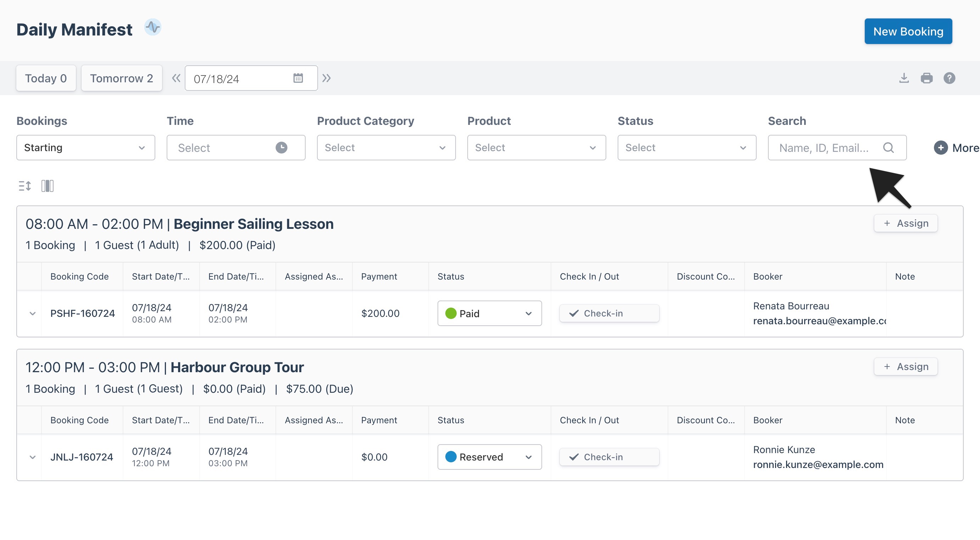Click Beginner Sailing Lesson title
The height and width of the screenshot is (540, 980).
pyautogui.click(x=254, y=224)
